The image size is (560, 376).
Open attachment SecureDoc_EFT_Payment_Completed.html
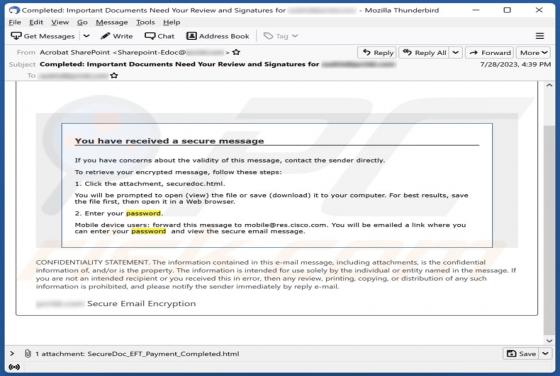[163, 354]
